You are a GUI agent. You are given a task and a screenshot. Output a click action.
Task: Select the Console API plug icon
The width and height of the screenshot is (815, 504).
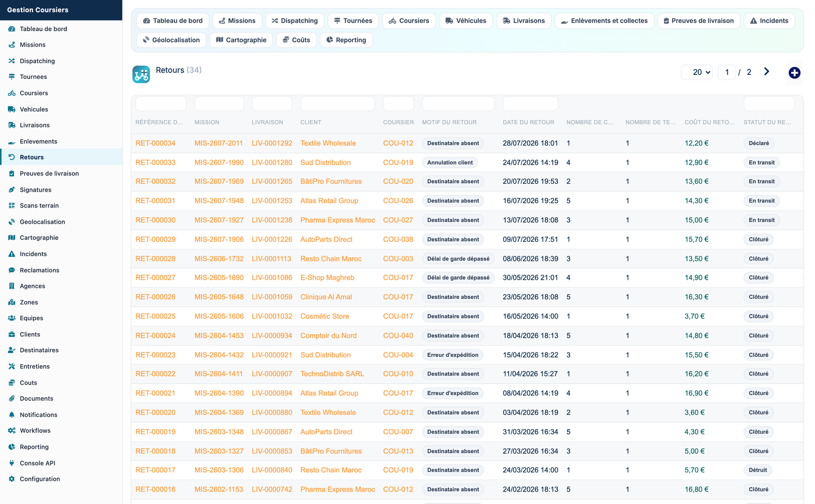point(11,463)
